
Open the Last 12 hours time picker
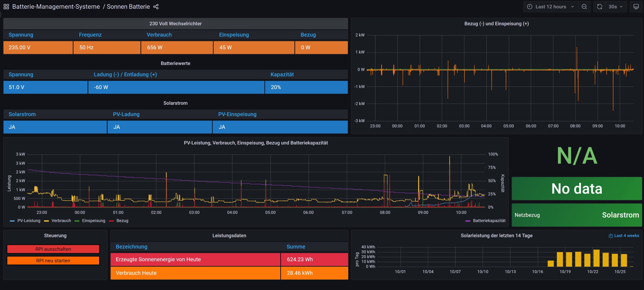[x=550, y=7]
